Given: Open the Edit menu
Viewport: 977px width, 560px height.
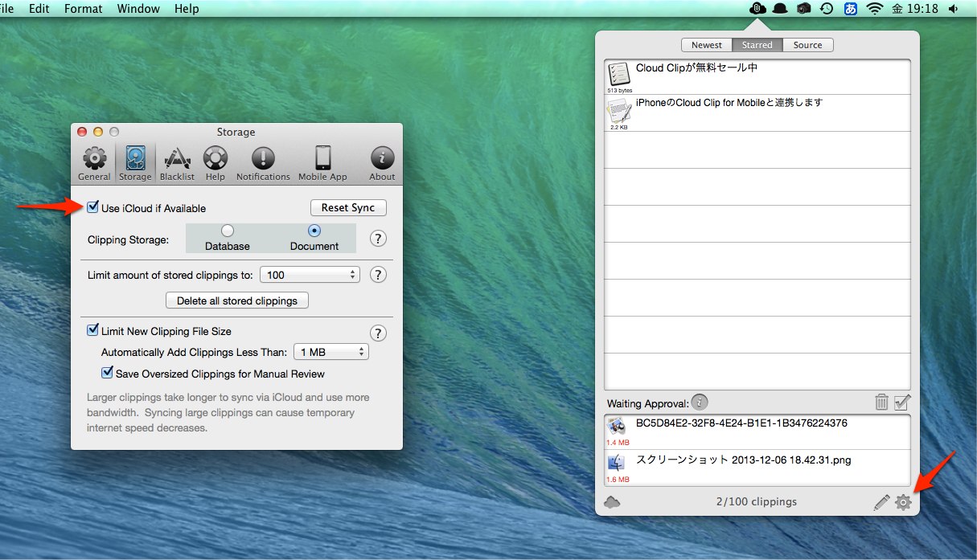Looking at the screenshot, I should click(x=39, y=9).
